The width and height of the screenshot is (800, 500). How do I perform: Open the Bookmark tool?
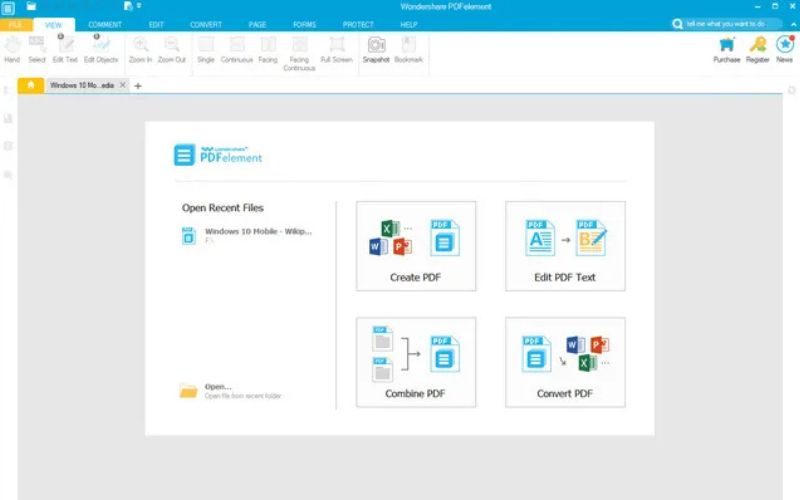coord(409,50)
